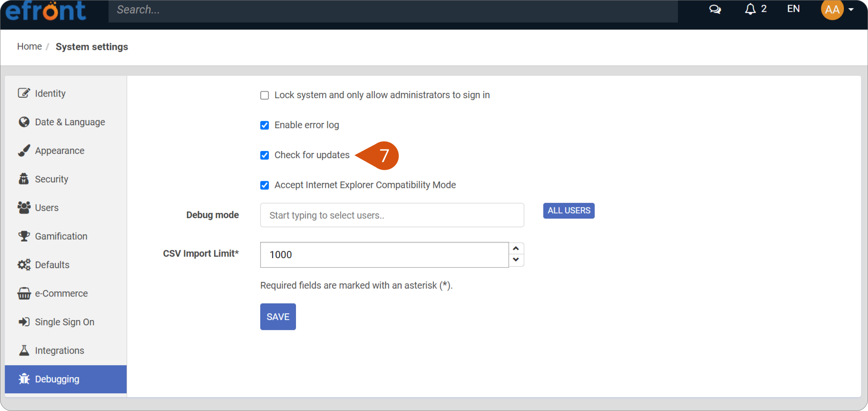Enable Lock system administrators-only checkbox
This screenshot has width=868, height=411.
[x=265, y=95]
